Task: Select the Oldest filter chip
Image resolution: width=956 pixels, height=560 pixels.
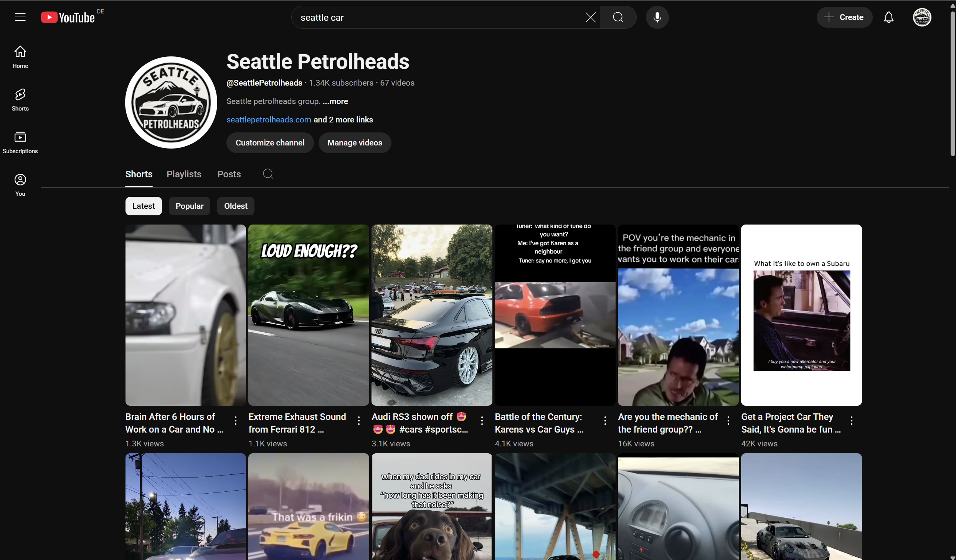Action: (236, 206)
